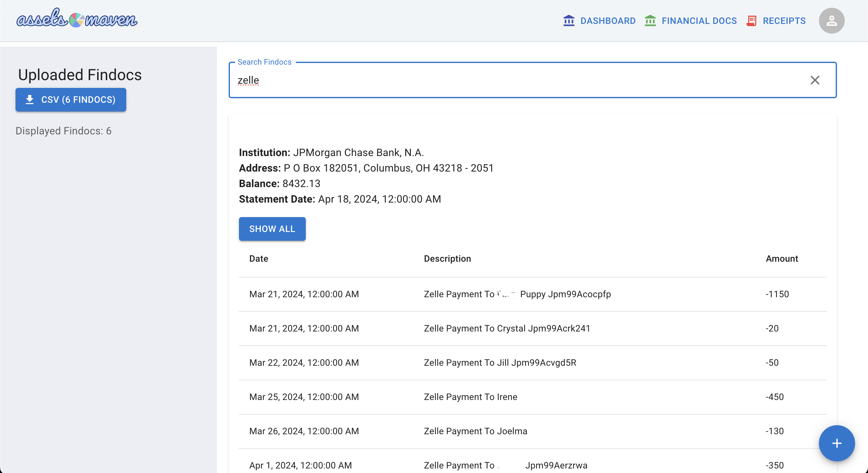868x473 pixels.
Task: Click the Assets Maven logo
Action: click(x=77, y=18)
